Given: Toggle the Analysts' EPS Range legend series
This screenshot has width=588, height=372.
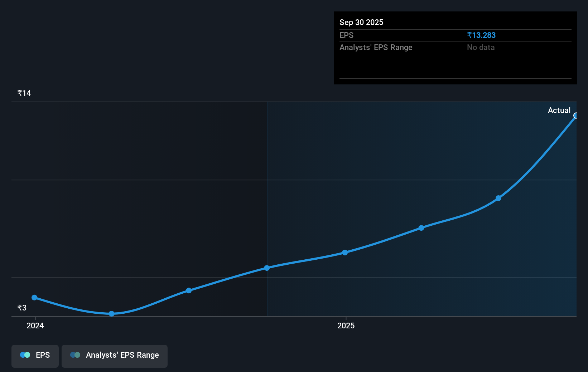Looking at the screenshot, I should coord(115,356).
